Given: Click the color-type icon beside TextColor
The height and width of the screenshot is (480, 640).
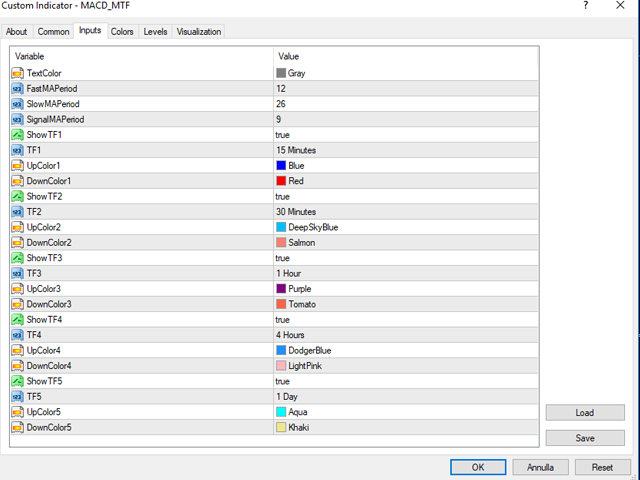Looking at the screenshot, I should (x=18, y=73).
